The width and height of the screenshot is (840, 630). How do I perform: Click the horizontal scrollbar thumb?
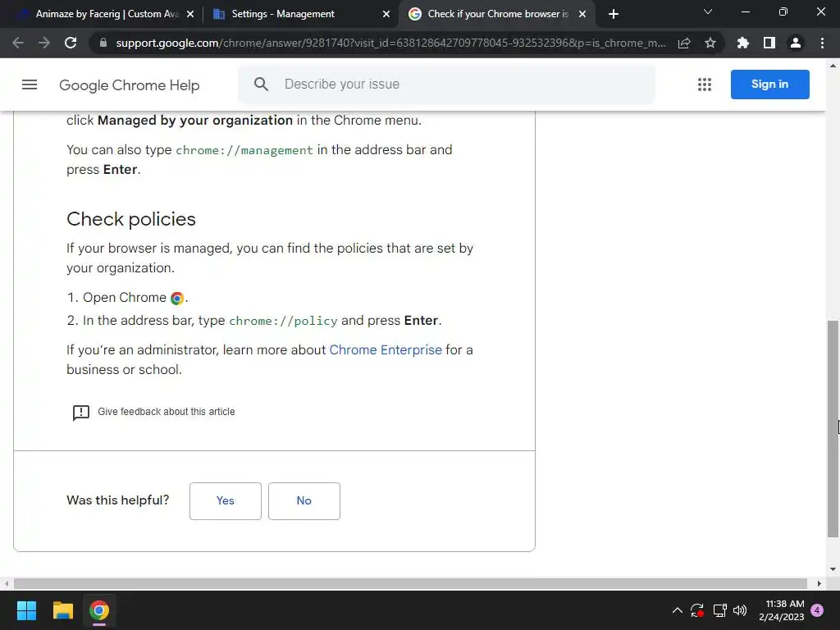pyautogui.click(x=410, y=583)
